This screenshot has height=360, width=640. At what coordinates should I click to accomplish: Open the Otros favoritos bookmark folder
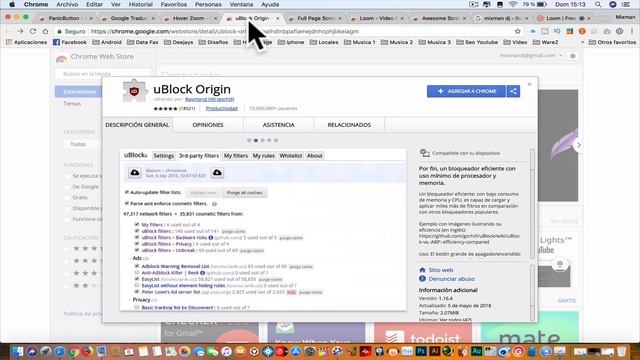pyautogui.click(x=612, y=42)
